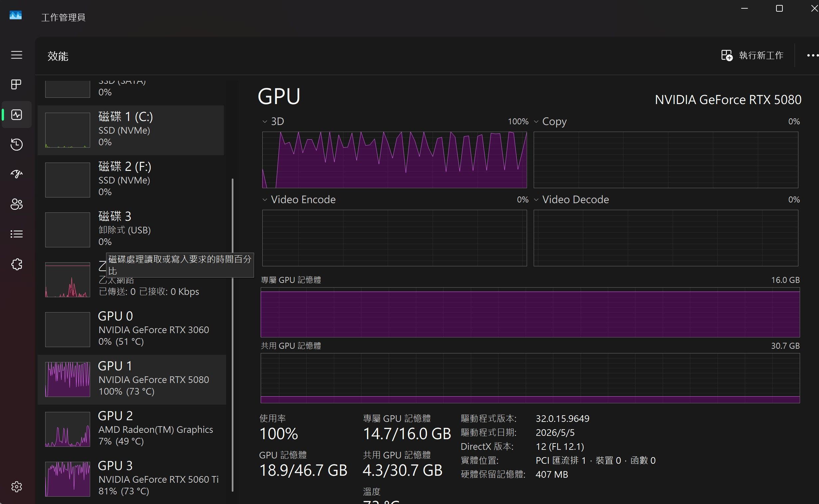Open the three-dot more options menu
This screenshot has width=819, height=504.
812,55
